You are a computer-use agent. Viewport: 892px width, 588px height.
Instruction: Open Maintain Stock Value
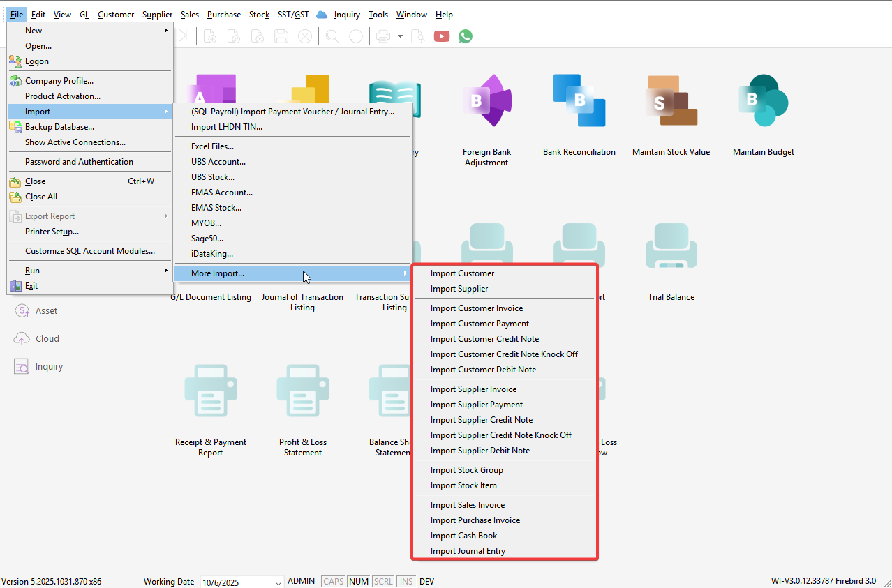[x=671, y=115]
